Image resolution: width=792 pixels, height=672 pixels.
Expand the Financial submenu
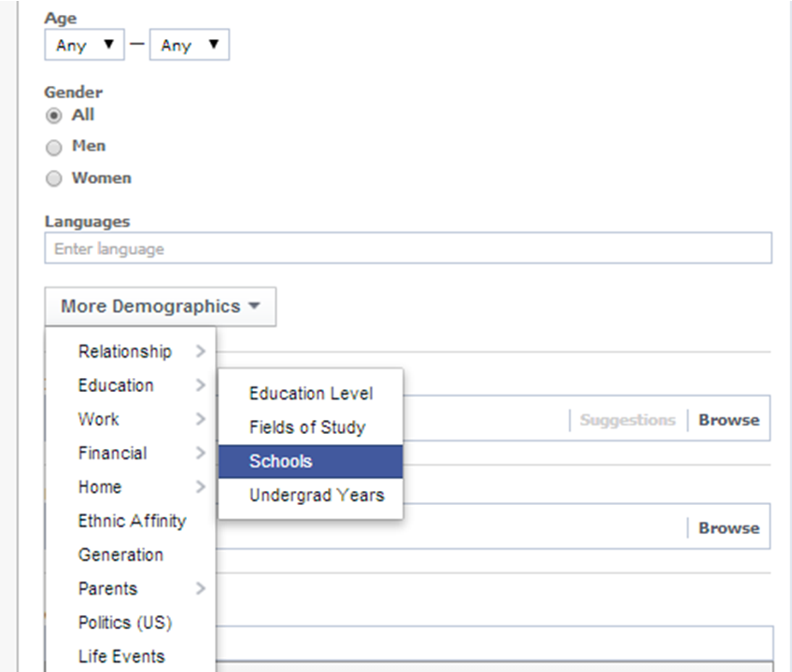132,453
